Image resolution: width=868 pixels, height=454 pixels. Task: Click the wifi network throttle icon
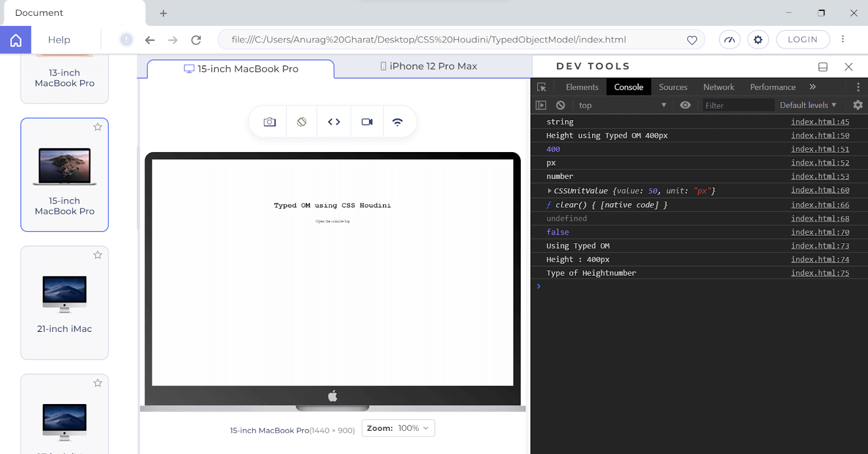(x=398, y=122)
